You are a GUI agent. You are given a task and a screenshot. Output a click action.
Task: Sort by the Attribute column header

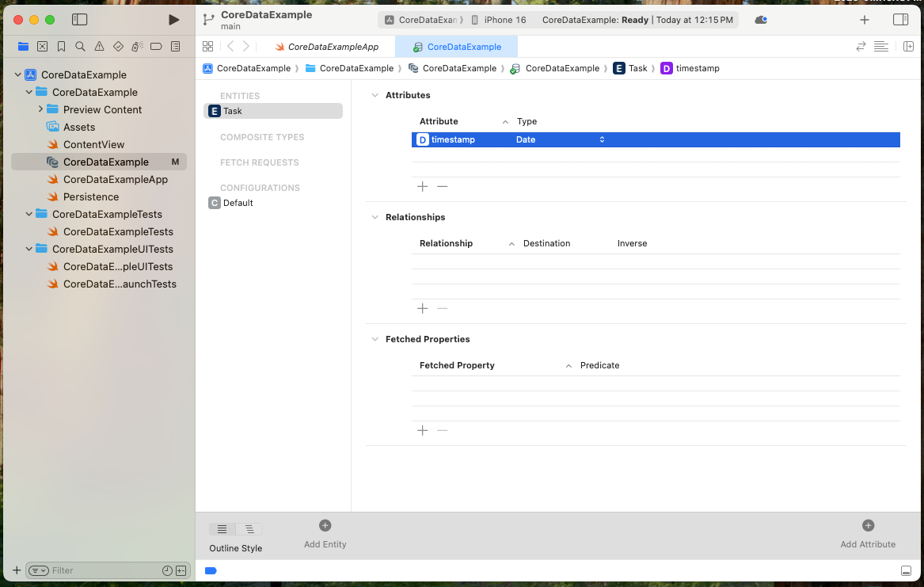pyautogui.click(x=439, y=121)
